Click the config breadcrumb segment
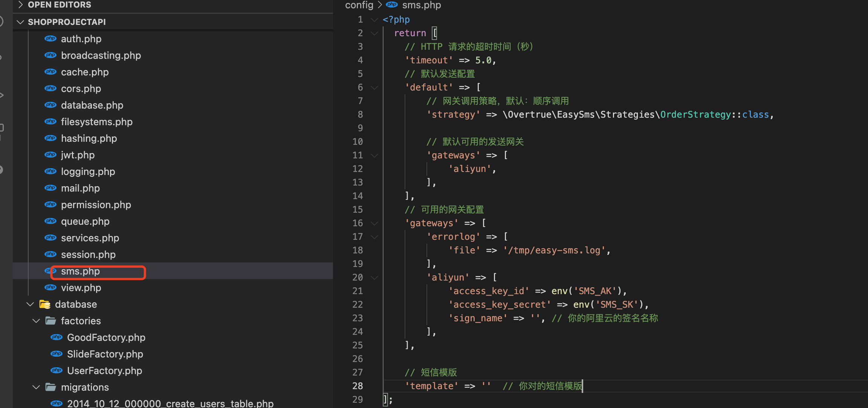This screenshot has height=408, width=868. (x=359, y=5)
